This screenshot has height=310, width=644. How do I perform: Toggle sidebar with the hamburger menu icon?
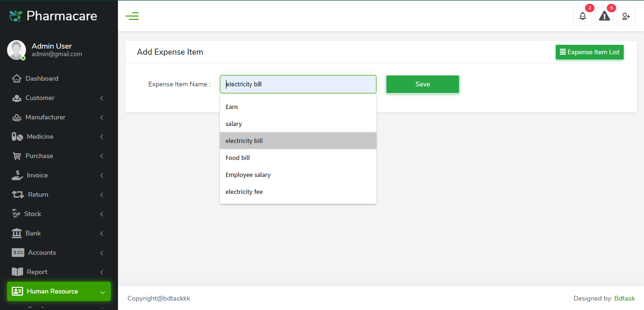pyautogui.click(x=132, y=16)
